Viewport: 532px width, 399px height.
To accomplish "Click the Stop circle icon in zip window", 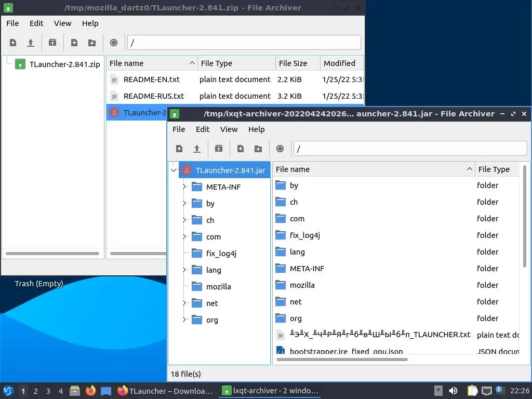I will point(114,43).
